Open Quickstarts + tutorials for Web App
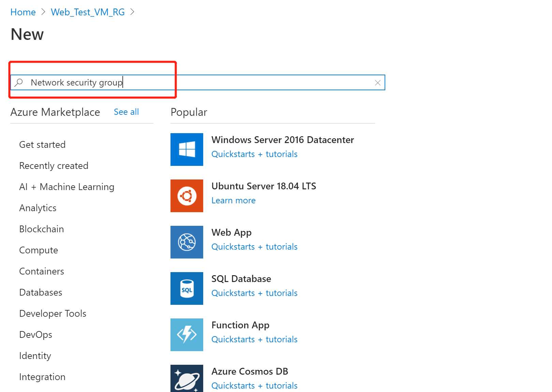 click(x=254, y=247)
